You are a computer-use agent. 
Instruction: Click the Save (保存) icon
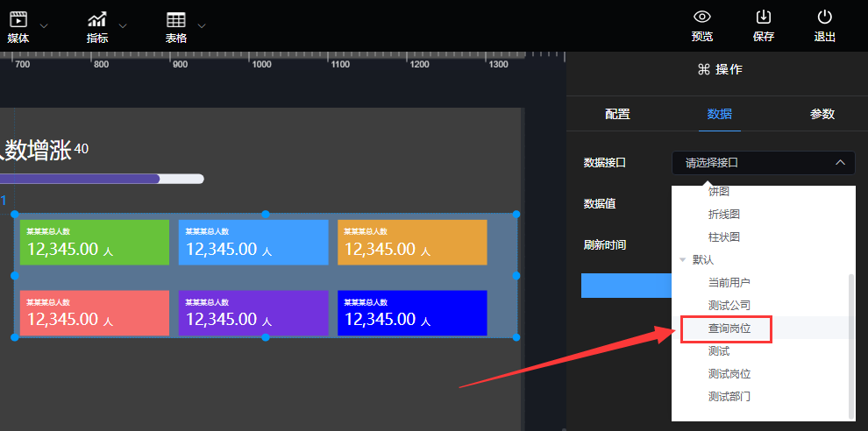(763, 18)
